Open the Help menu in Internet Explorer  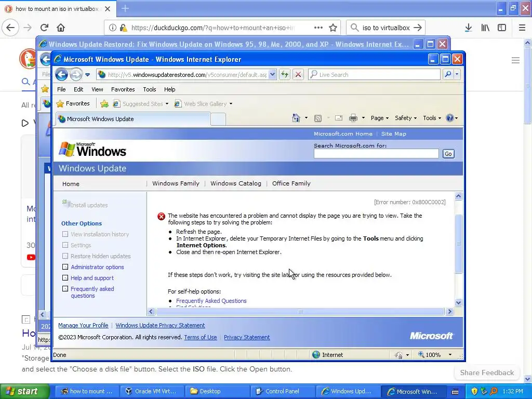click(x=170, y=89)
